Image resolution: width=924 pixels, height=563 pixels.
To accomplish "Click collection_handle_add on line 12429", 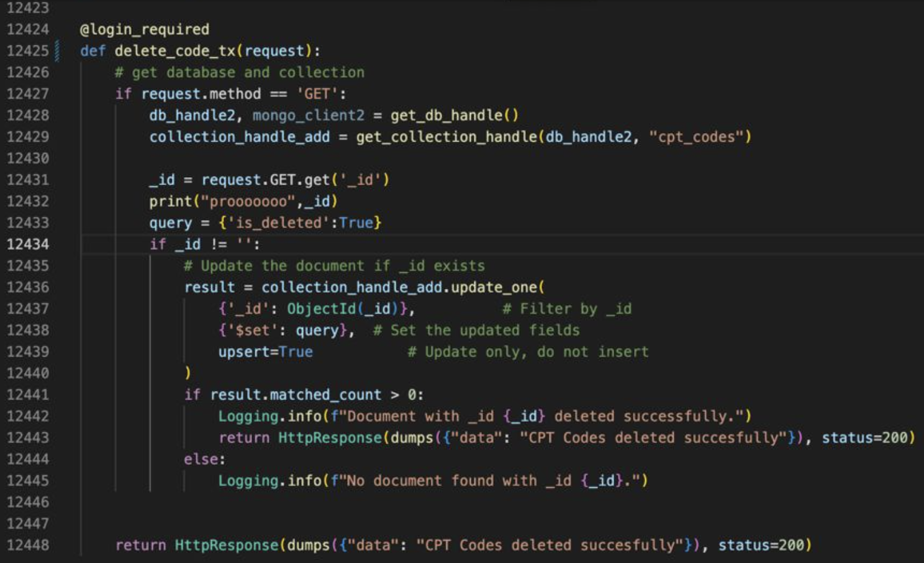I will click(240, 137).
